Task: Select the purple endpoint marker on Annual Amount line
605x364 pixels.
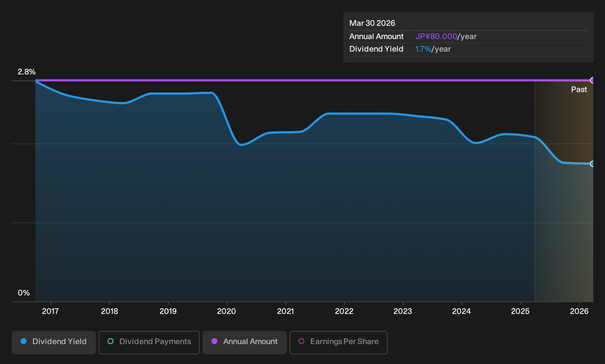Action: point(592,80)
